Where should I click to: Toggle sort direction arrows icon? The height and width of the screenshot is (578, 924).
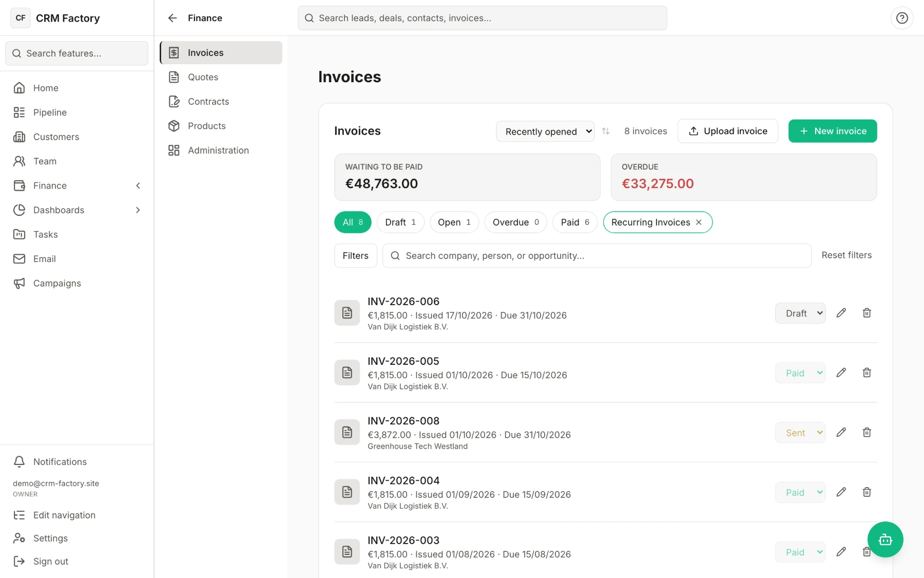click(x=606, y=131)
